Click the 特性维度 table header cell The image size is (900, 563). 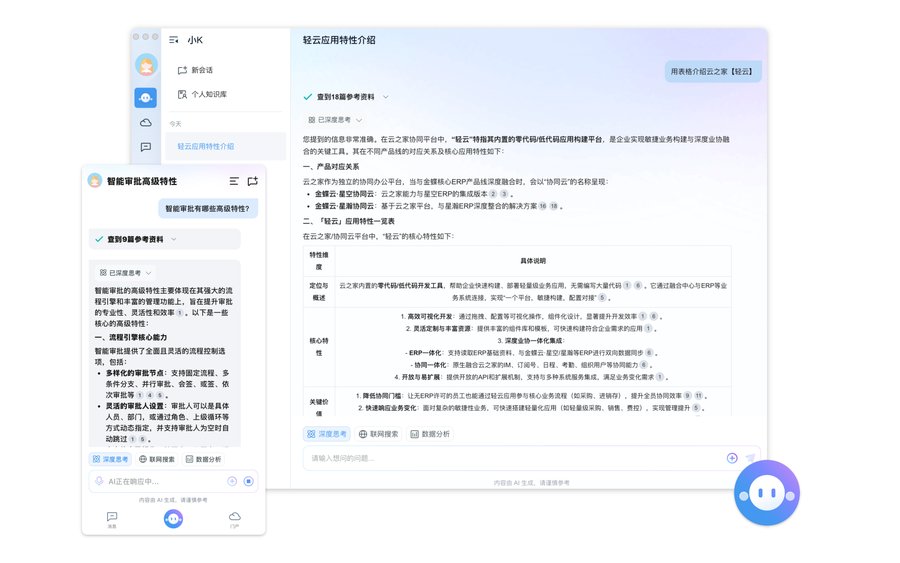click(319, 261)
